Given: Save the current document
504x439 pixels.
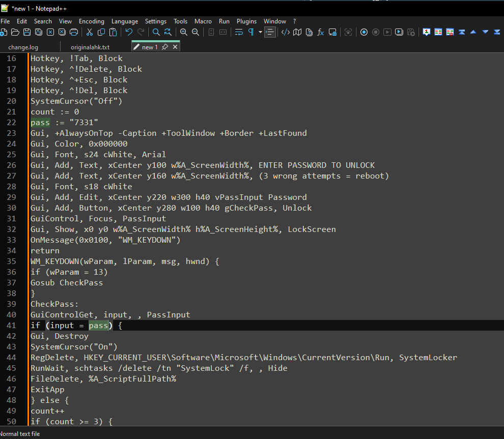Looking at the screenshot, I should pyautogui.click(x=27, y=32).
